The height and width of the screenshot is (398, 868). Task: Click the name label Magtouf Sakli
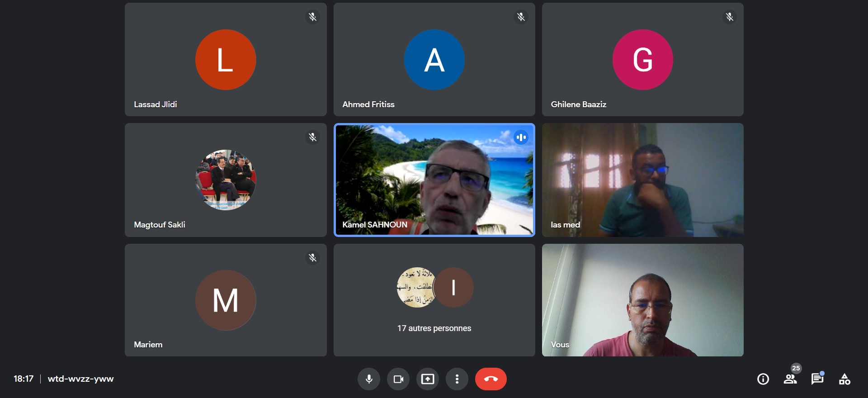(160, 225)
